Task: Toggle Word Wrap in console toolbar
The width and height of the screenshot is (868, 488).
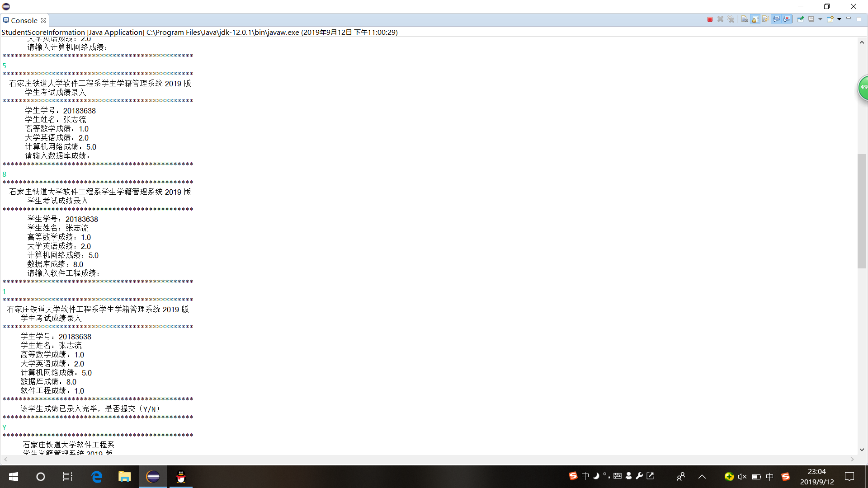Action: [766, 19]
